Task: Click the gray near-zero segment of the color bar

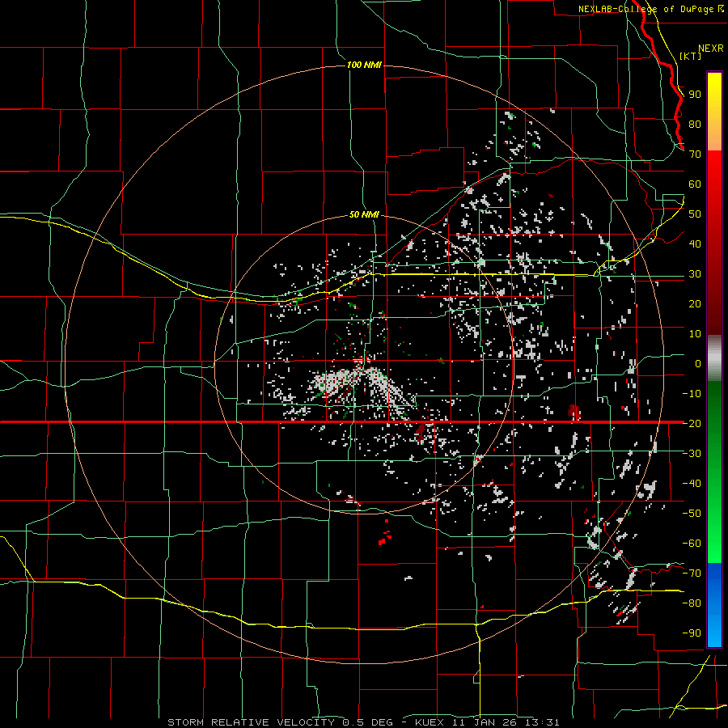Action: pyautogui.click(x=714, y=358)
